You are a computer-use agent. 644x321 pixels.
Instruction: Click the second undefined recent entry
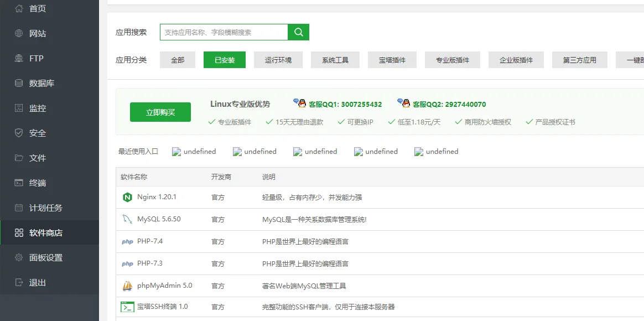tap(255, 152)
